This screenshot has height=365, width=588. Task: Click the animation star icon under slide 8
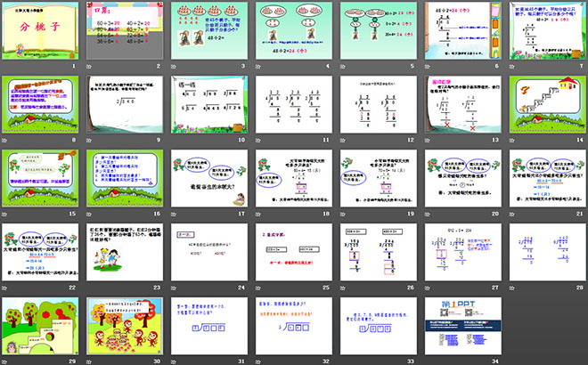point(4,140)
